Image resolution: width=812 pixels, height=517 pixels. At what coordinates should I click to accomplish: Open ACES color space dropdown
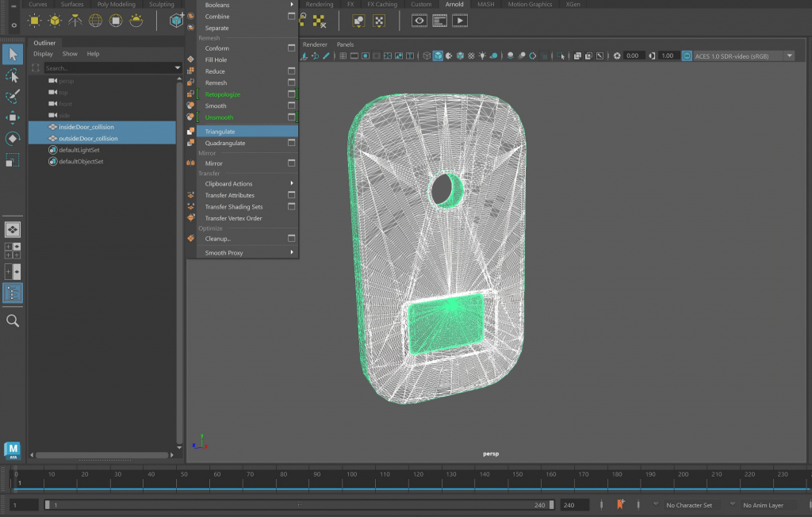pyautogui.click(x=789, y=56)
